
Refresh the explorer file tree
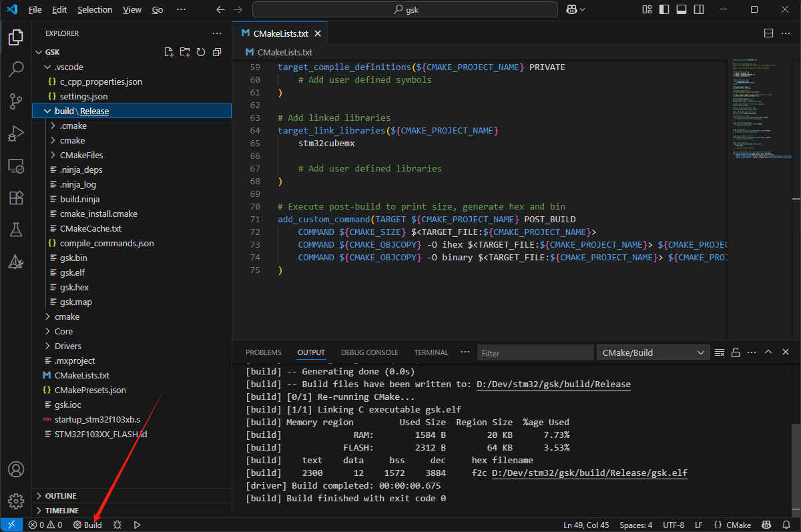tap(200, 52)
